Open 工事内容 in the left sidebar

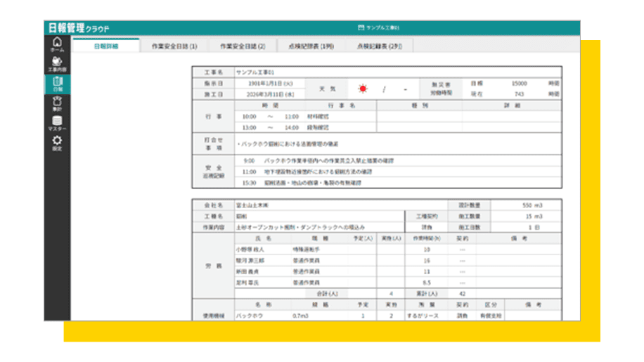pyautogui.click(x=57, y=65)
